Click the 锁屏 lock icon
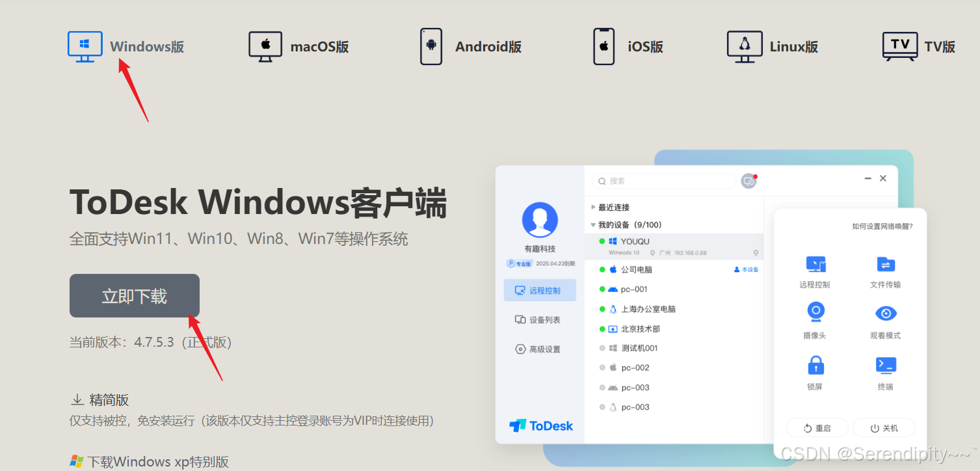The height and width of the screenshot is (471, 980). tap(815, 364)
